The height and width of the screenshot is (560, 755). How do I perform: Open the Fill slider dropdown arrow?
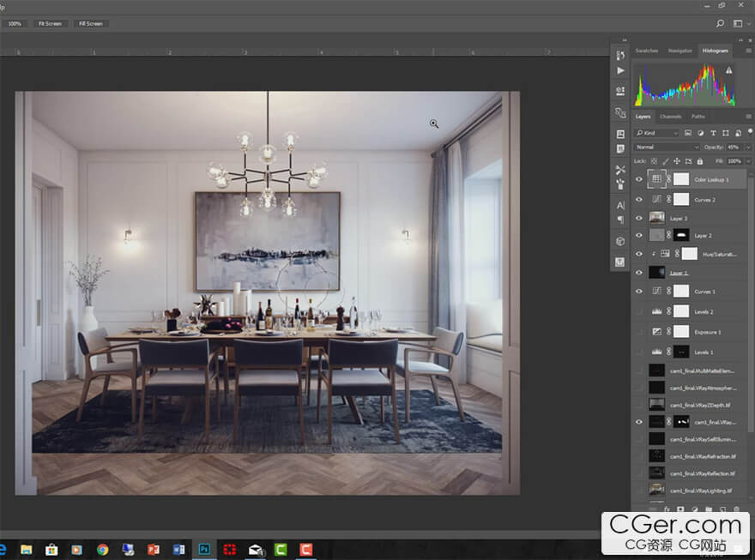[x=748, y=161]
